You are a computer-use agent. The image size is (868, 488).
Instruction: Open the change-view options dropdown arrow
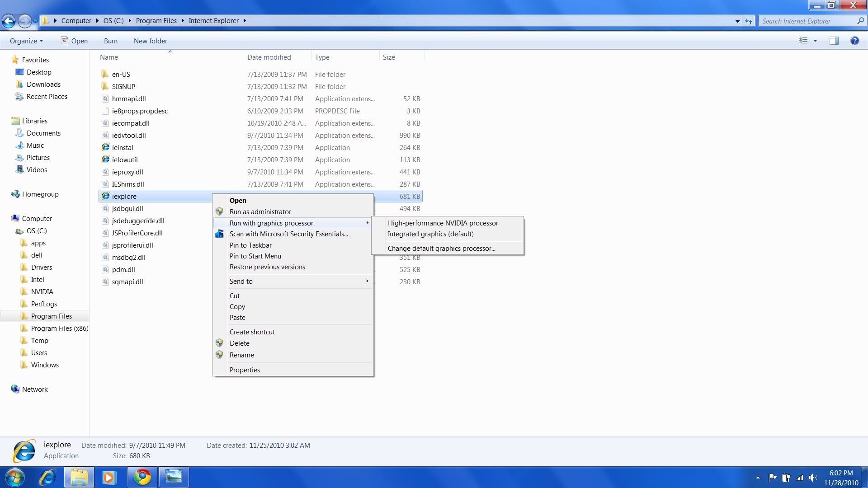(x=815, y=41)
